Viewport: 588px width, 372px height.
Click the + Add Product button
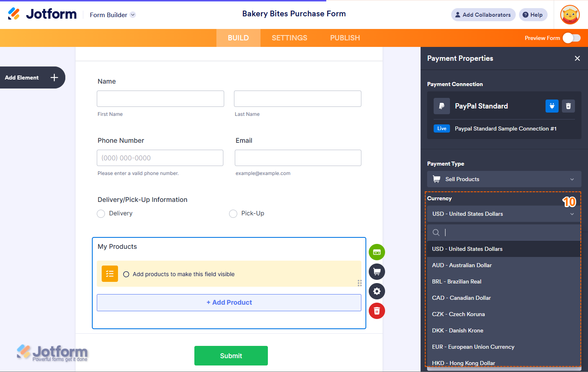[x=229, y=303]
